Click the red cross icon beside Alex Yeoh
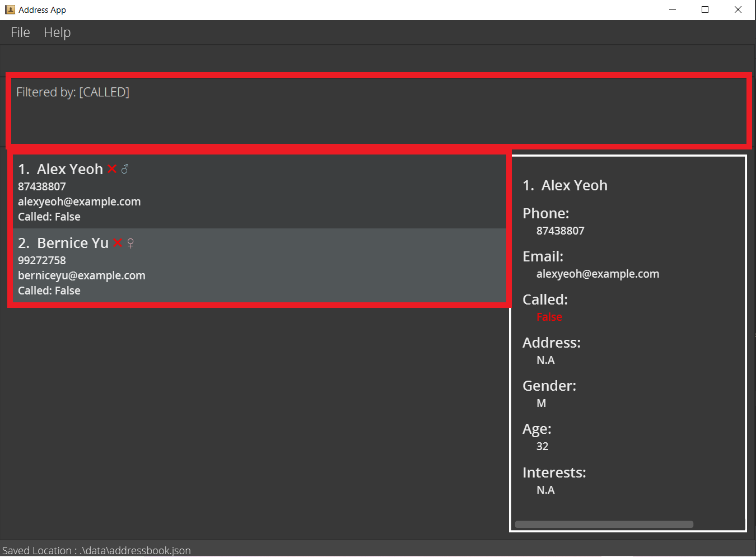Viewport: 756px width, 557px height. pos(112,169)
